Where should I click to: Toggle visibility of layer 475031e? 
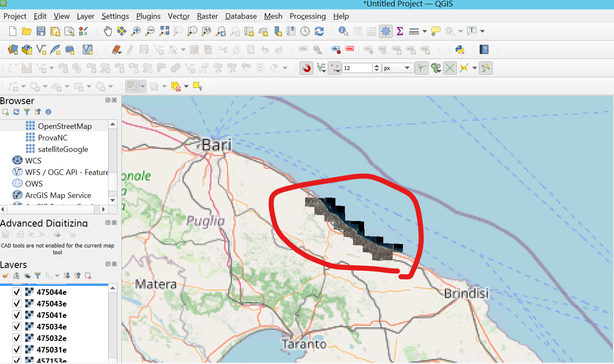17,349
